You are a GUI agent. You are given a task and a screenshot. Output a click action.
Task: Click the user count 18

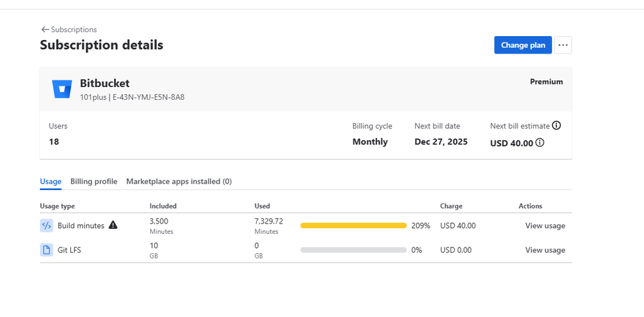click(x=54, y=142)
